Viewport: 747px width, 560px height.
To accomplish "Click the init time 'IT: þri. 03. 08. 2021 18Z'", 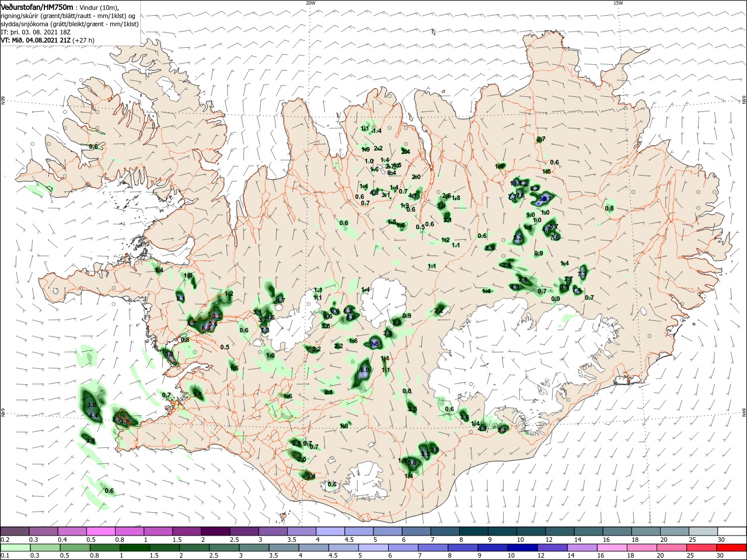I will click(x=36, y=32).
